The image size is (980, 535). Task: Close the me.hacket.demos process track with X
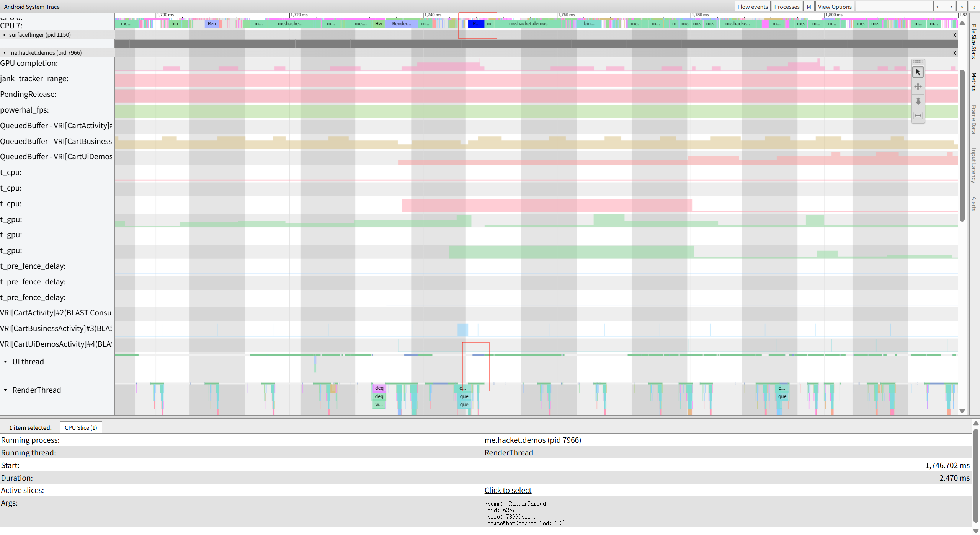tap(954, 53)
